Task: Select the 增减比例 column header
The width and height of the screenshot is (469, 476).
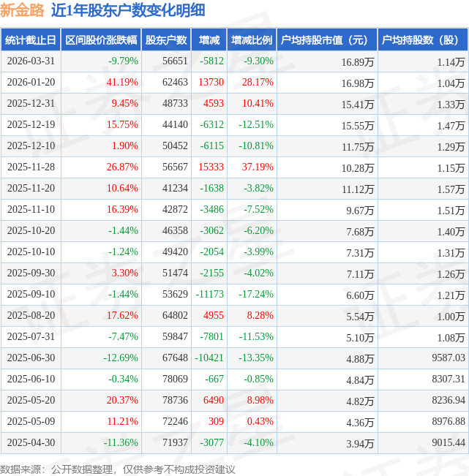Action: point(252,39)
